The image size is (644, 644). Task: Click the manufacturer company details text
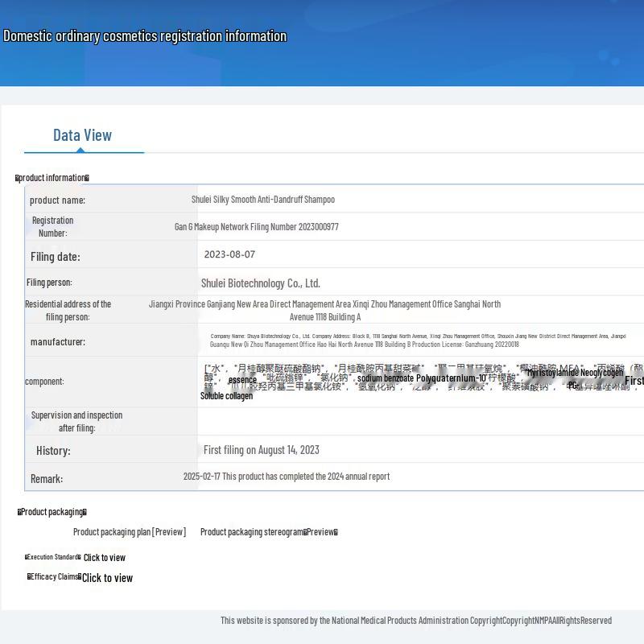(x=417, y=340)
